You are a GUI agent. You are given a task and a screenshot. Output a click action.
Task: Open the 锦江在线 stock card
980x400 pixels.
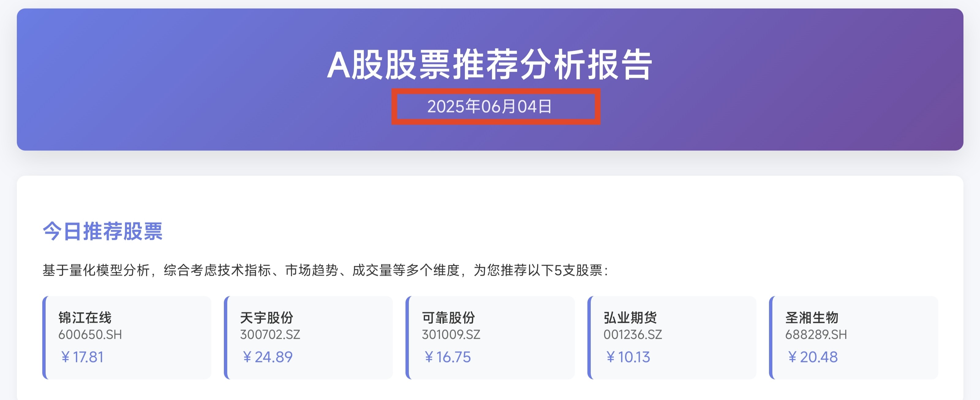(x=127, y=337)
